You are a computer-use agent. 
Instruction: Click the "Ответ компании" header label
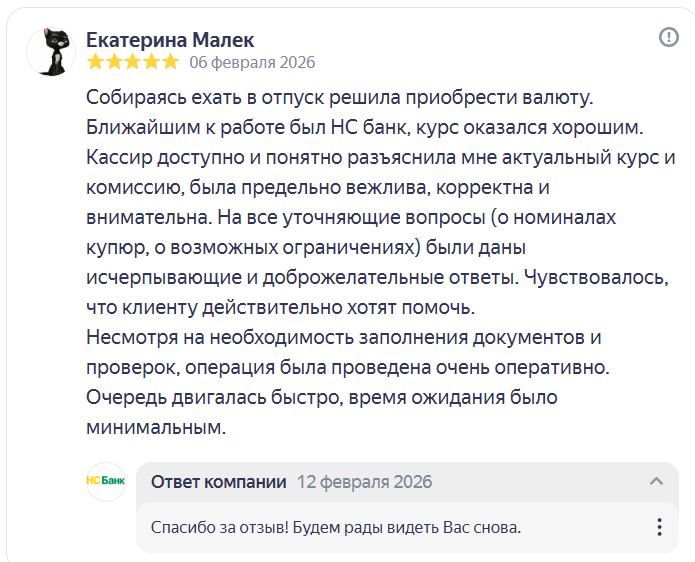tap(218, 481)
